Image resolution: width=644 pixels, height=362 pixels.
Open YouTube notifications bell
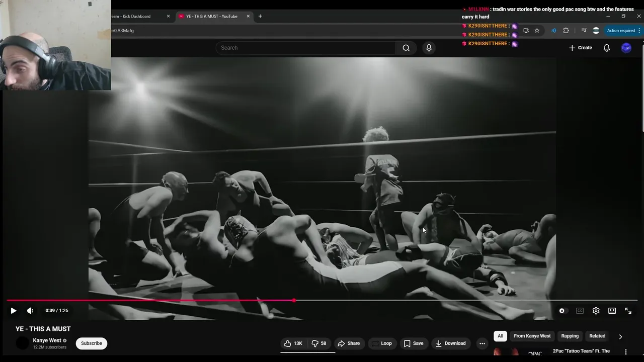[607, 48]
